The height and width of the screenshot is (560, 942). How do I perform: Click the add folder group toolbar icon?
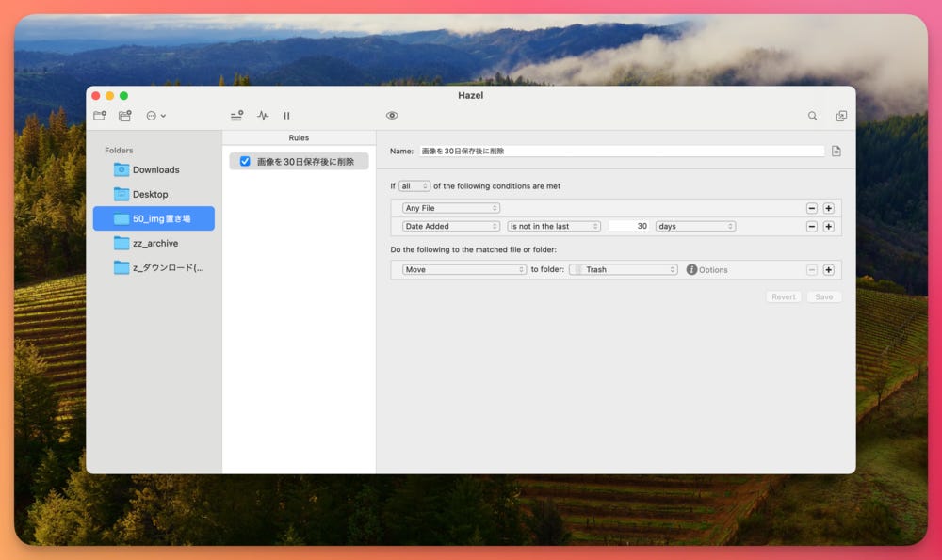[x=124, y=116]
